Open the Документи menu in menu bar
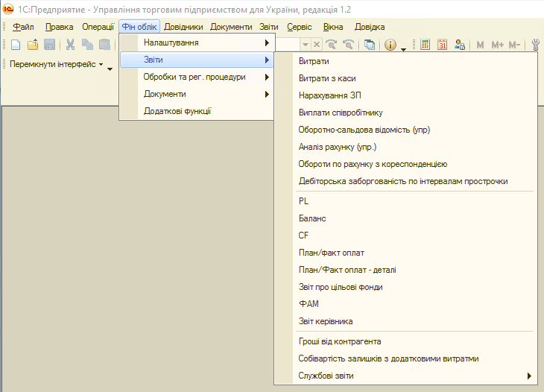544x392 pixels. click(231, 27)
